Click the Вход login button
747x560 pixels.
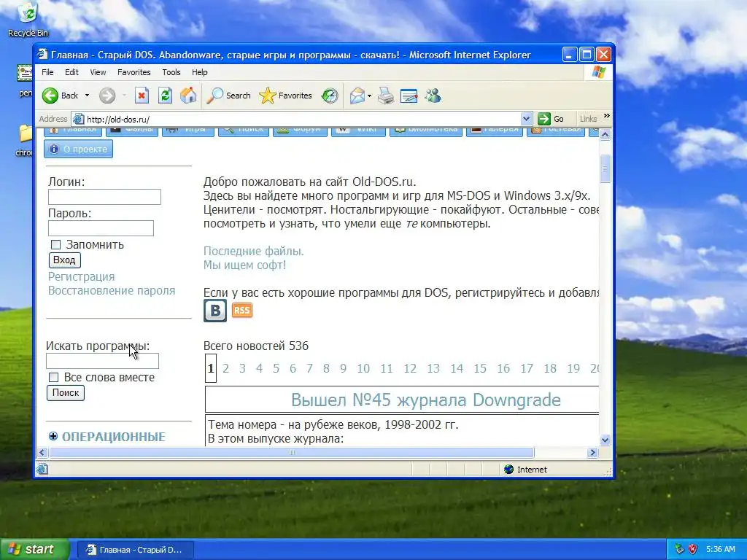(65, 260)
